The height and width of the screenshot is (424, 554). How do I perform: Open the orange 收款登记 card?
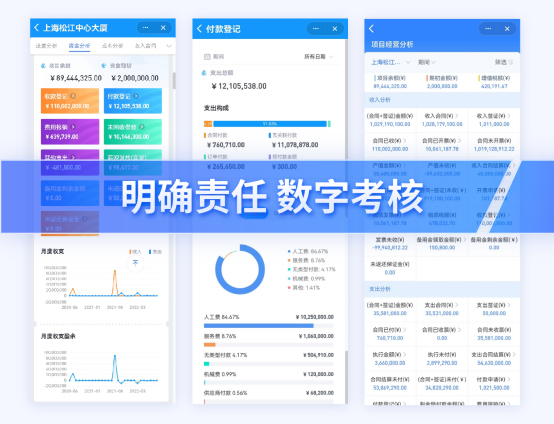tap(70, 101)
